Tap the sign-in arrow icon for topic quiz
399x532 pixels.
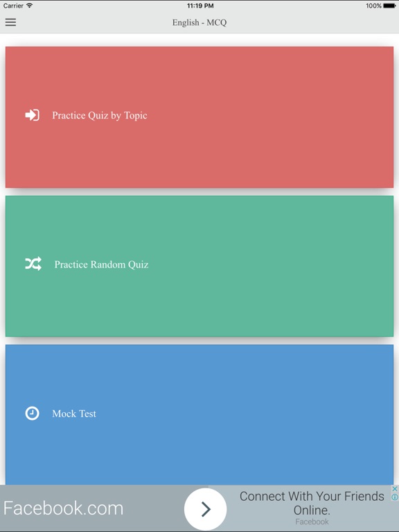click(x=33, y=116)
